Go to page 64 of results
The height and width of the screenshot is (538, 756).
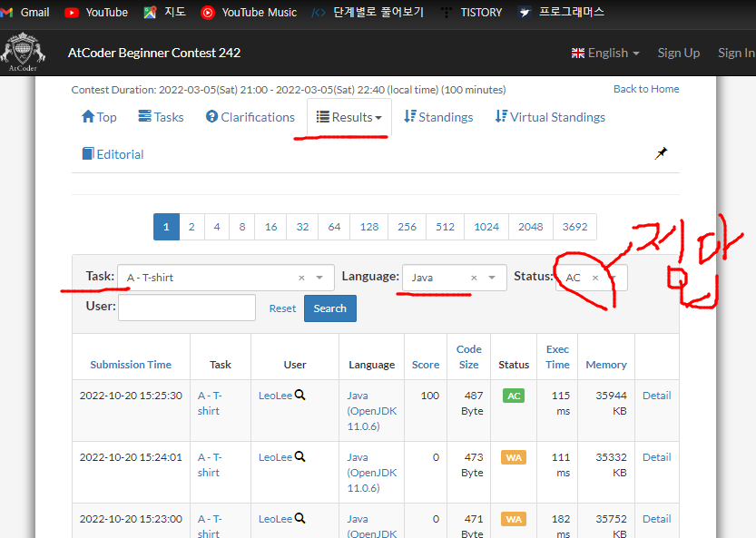334,227
